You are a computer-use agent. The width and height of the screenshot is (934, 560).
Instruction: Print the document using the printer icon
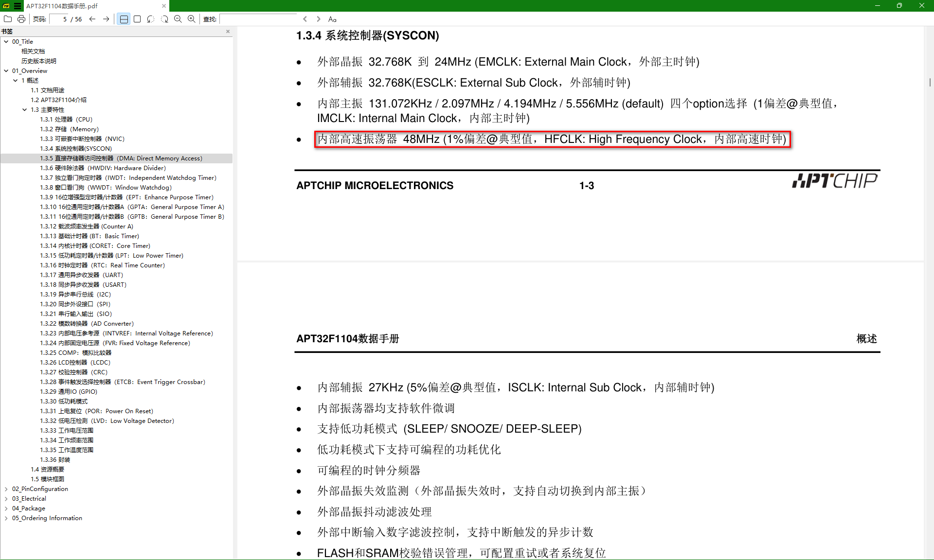(21, 19)
